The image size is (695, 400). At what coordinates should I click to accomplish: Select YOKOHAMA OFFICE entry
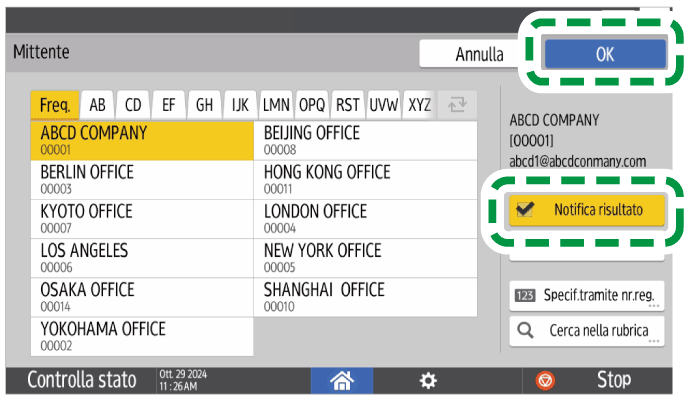(142, 337)
